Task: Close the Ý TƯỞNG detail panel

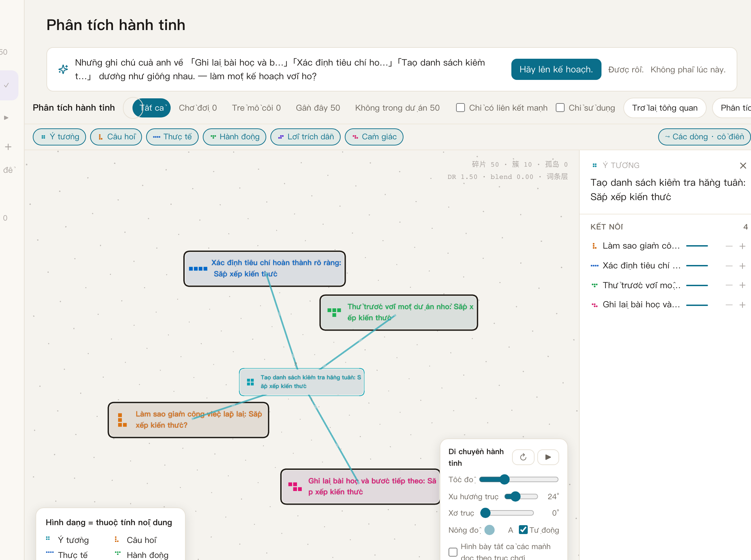Action: pyautogui.click(x=743, y=166)
